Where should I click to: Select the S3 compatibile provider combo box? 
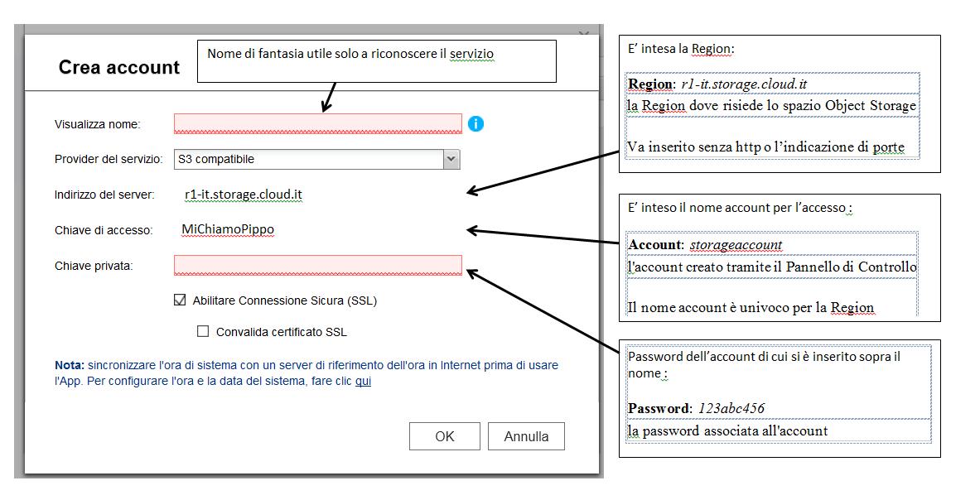coord(308,159)
